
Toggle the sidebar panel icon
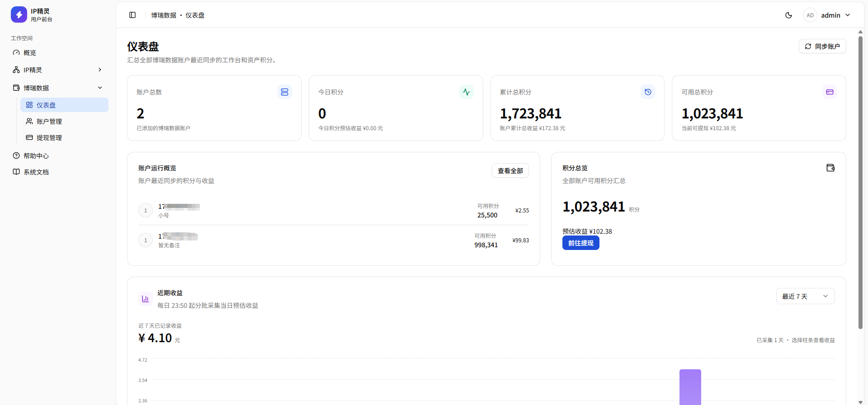[132, 15]
